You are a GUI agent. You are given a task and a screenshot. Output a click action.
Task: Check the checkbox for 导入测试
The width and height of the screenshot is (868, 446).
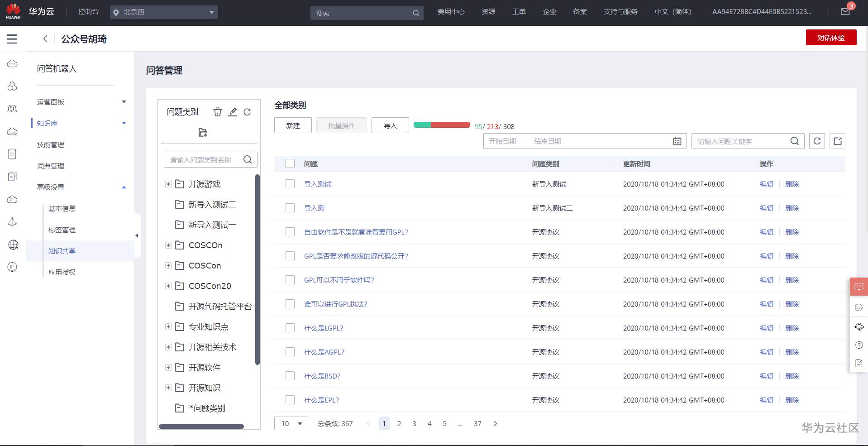pos(290,184)
